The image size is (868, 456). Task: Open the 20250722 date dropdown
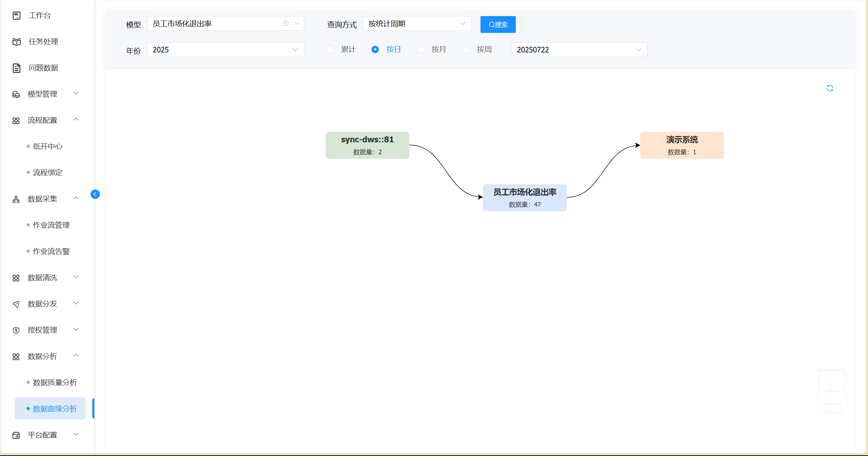[x=579, y=50]
